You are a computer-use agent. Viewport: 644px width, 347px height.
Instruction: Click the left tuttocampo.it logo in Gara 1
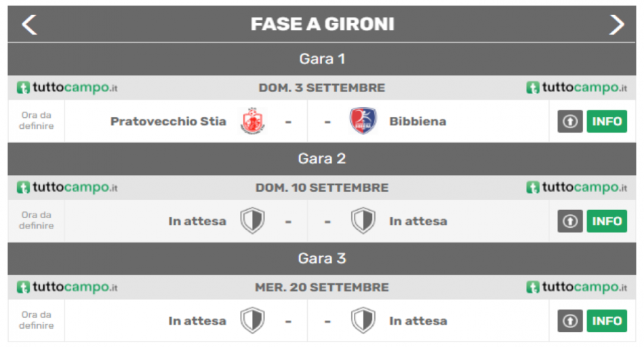click(67, 87)
